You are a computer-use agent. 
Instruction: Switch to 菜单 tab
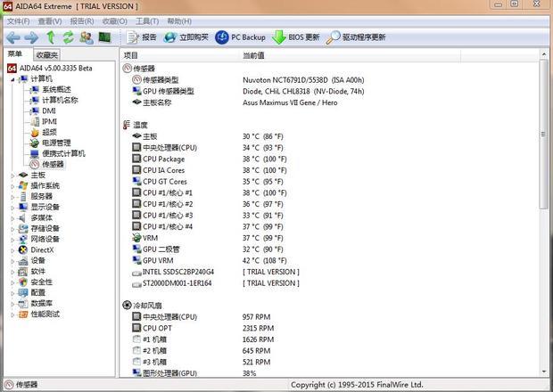pyautogui.click(x=15, y=54)
